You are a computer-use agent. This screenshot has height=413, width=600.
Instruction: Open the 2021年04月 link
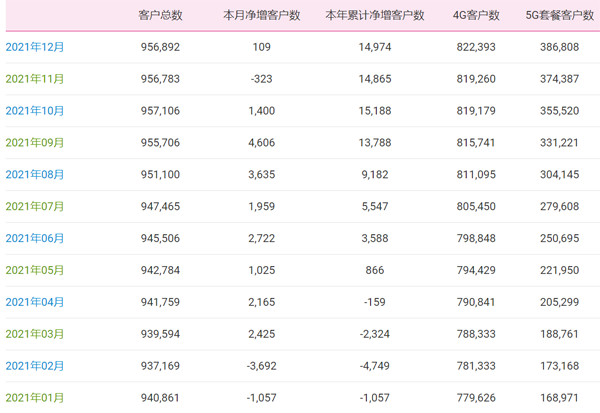pyautogui.click(x=34, y=302)
